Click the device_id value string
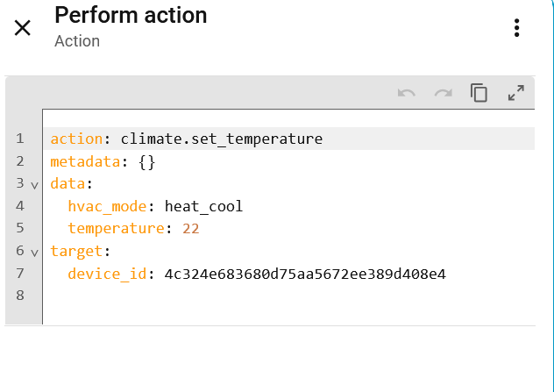 coord(305,274)
